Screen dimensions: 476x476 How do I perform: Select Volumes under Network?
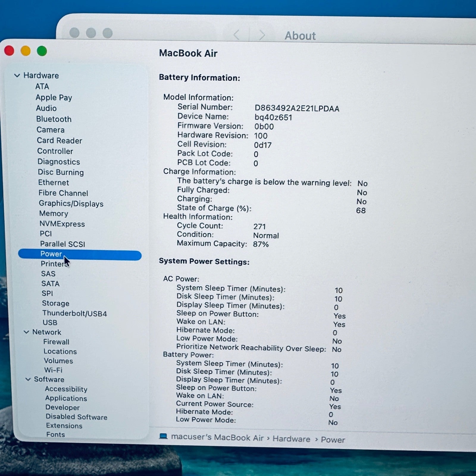(x=58, y=361)
